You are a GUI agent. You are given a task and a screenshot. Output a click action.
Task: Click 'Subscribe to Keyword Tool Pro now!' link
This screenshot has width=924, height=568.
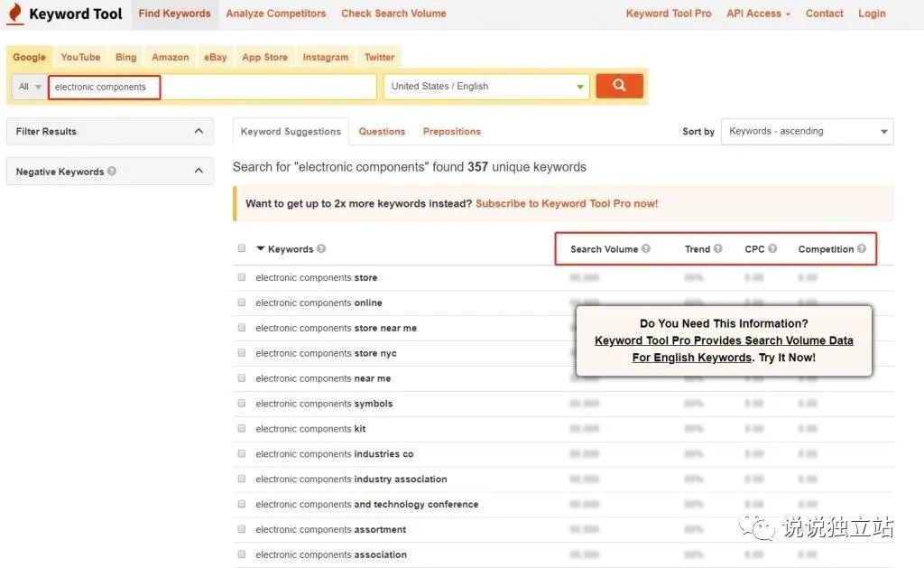pos(567,203)
